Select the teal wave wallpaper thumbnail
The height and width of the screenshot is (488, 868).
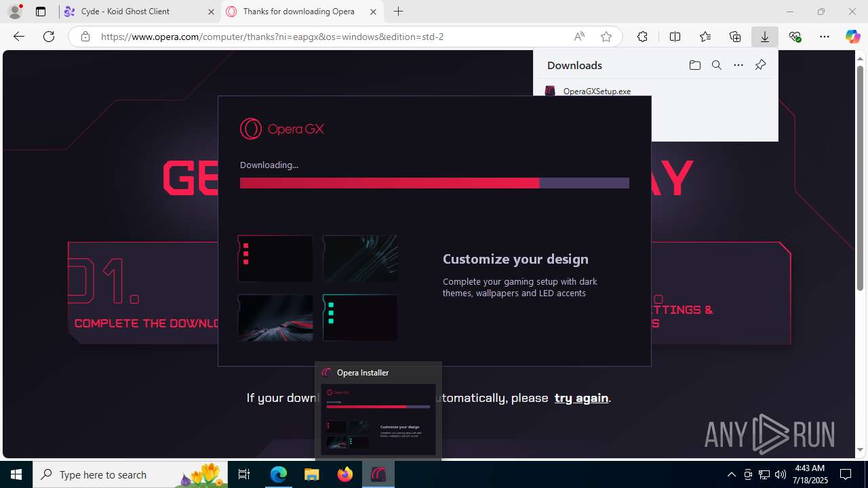(360, 258)
